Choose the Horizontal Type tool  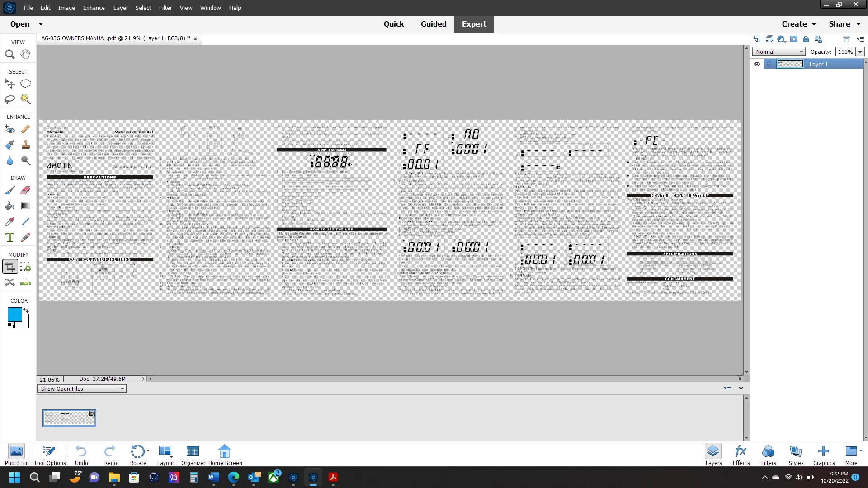[10, 237]
